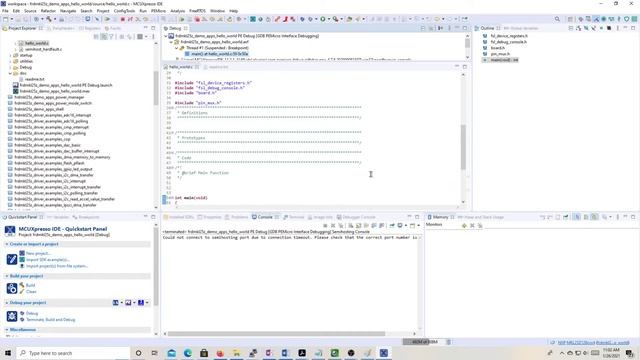The width and height of the screenshot is (640, 360).
Task: Click the Clean link in Quickstart
Action: (31, 291)
